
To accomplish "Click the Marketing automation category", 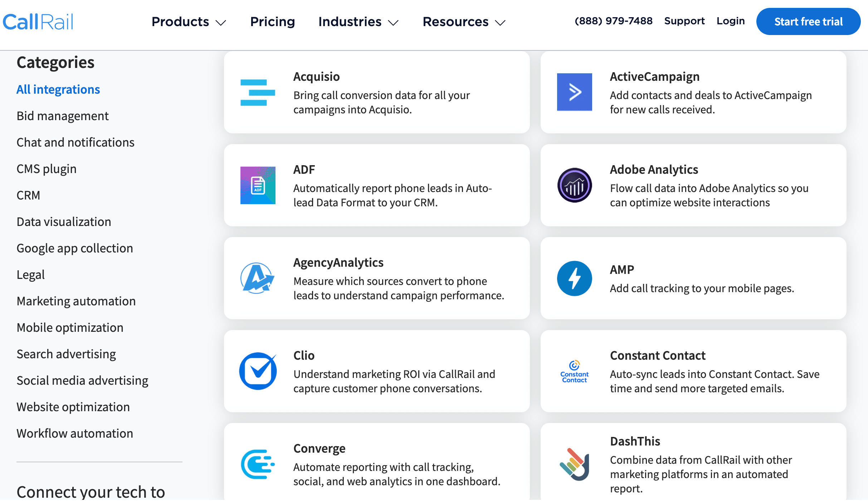I will [x=76, y=301].
